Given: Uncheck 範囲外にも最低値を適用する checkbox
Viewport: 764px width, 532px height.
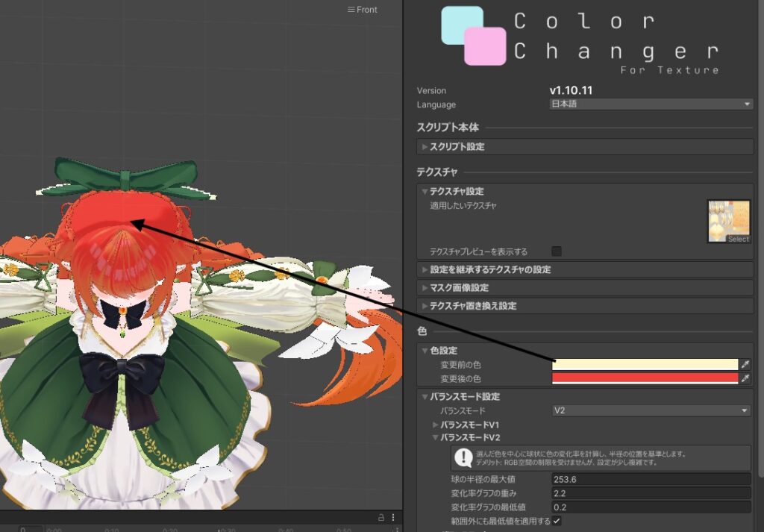Looking at the screenshot, I should (x=557, y=521).
